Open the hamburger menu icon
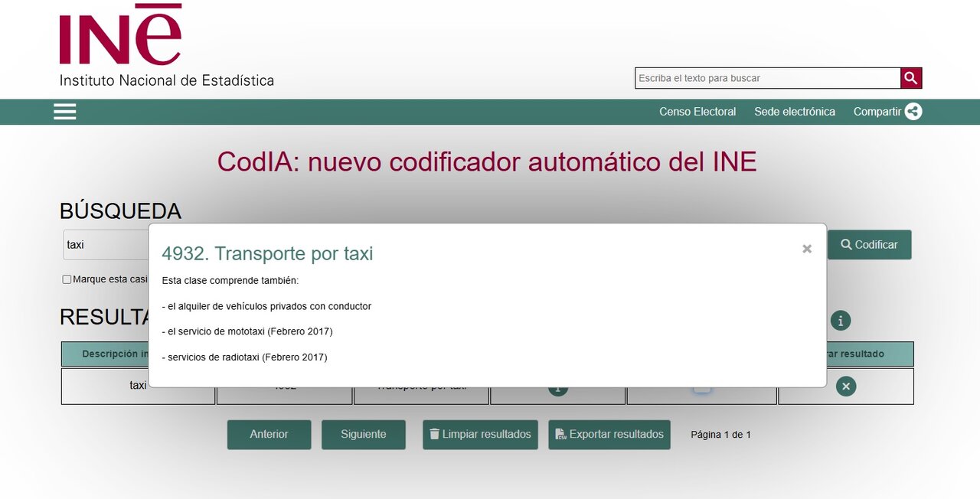 click(65, 112)
